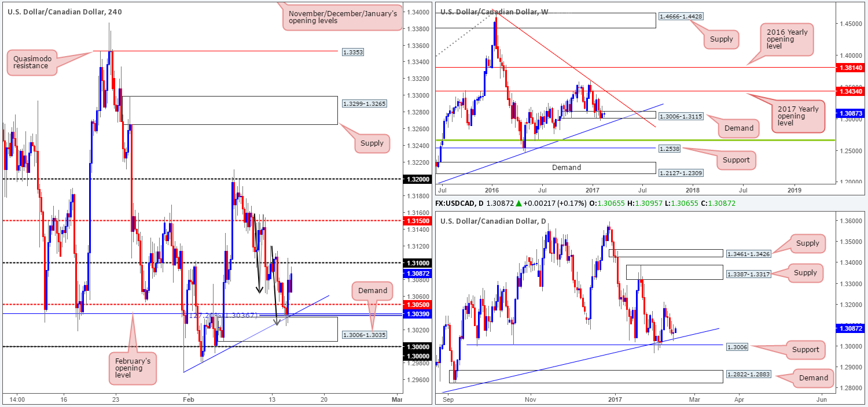Select the blue 1.30872 tag on 240 chart
Viewport: 868px width, 407px height.
click(417, 273)
